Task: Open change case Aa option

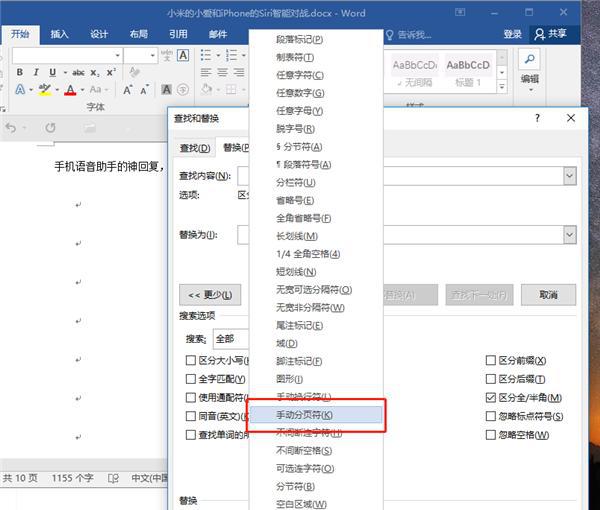Action: tap(95, 90)
